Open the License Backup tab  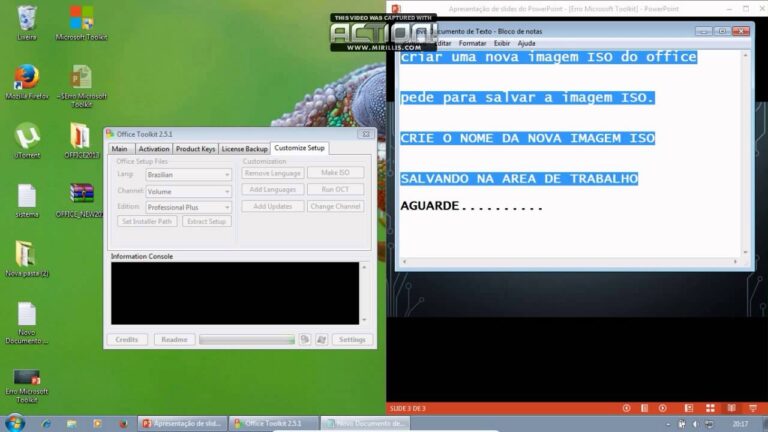[x=244, y=149]
